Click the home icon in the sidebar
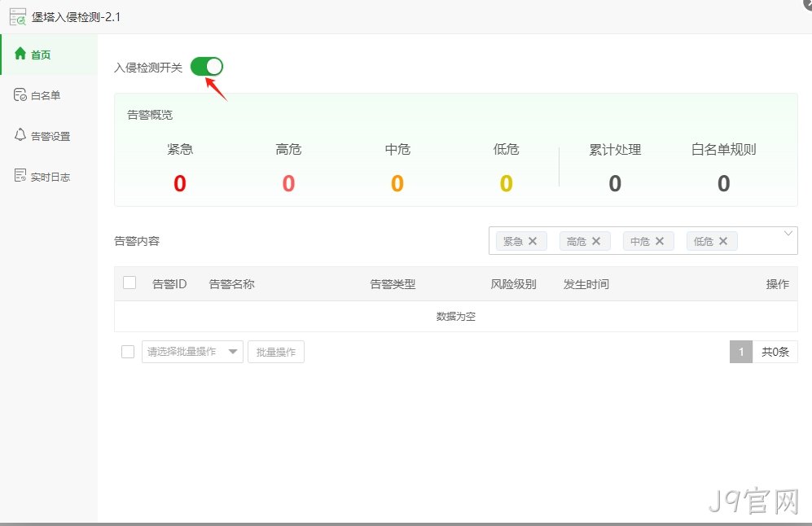Image resolution: width=812 pixels, height=526 pixels. point(20,53)
